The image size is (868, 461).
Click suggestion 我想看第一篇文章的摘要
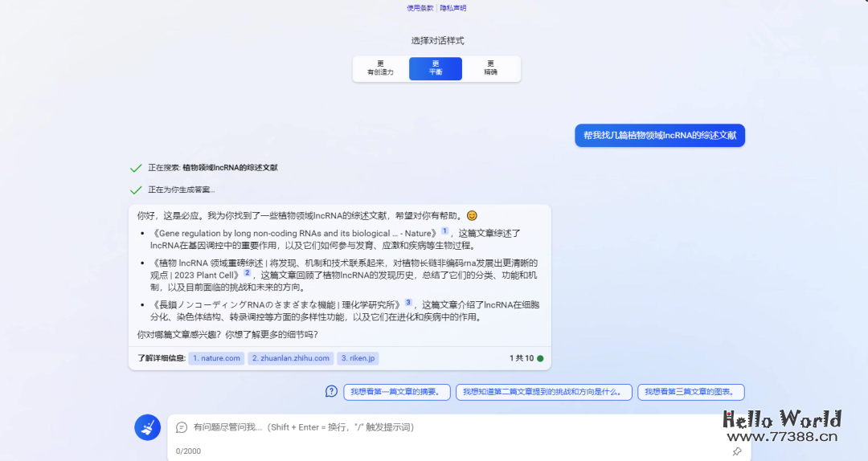tap(397, 392)
